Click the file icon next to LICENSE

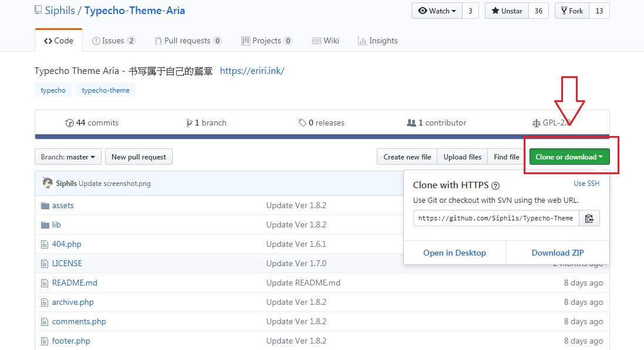tap(45, 264)
